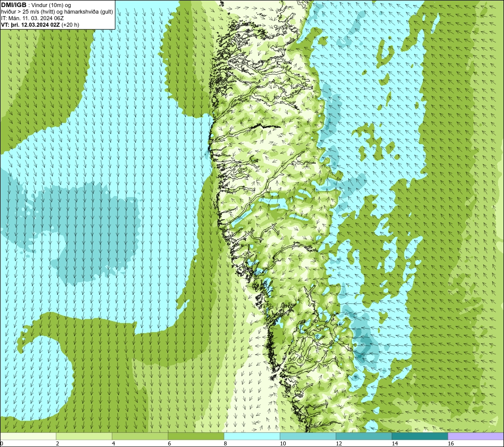Click the legend value '8'
The height and width of the screenshot is (447, 504).
point(225,443)
